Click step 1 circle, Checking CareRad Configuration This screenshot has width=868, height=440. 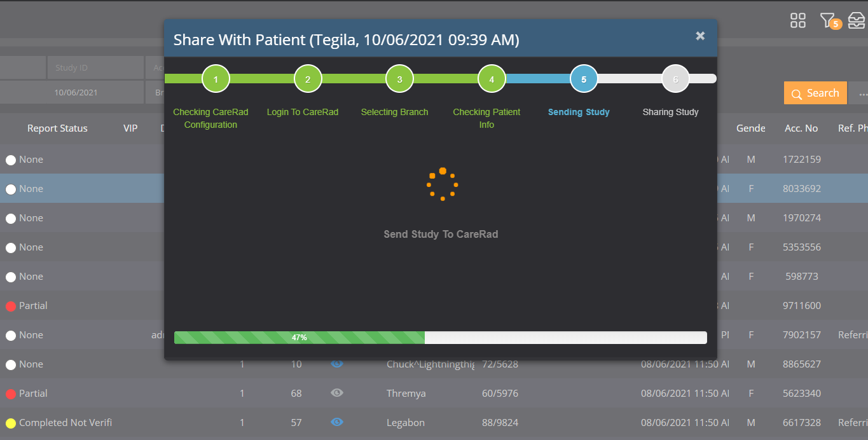216,79
